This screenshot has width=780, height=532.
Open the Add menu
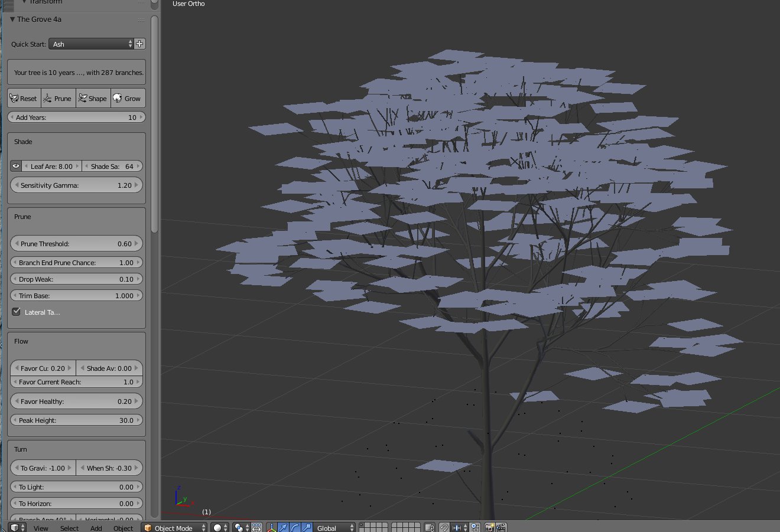pos(96,528)
